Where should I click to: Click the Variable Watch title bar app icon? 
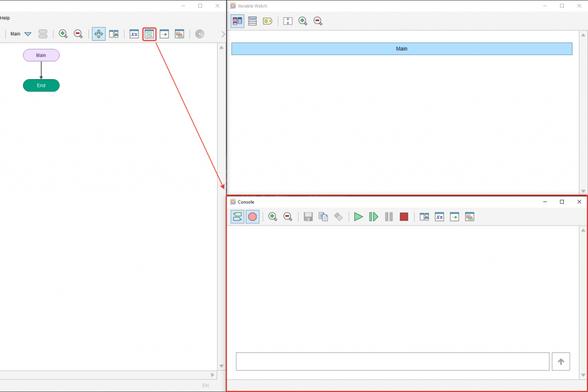click(x=233, y=6)
